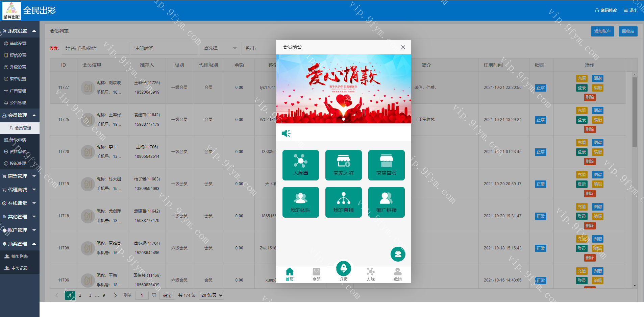Toggle 正常 lock status for member 11706

[x=540, y=280]
